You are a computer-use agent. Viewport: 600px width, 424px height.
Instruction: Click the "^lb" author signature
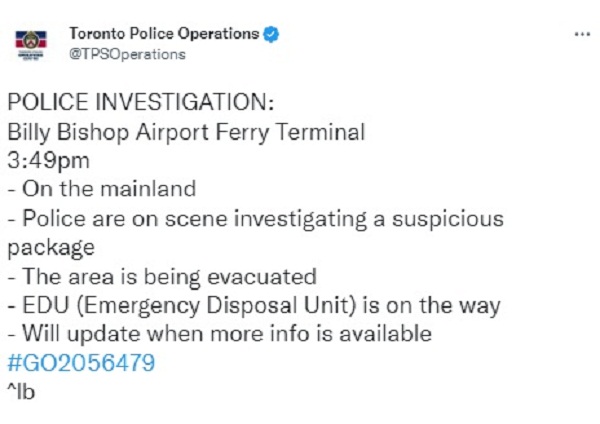tap(21, 392)
